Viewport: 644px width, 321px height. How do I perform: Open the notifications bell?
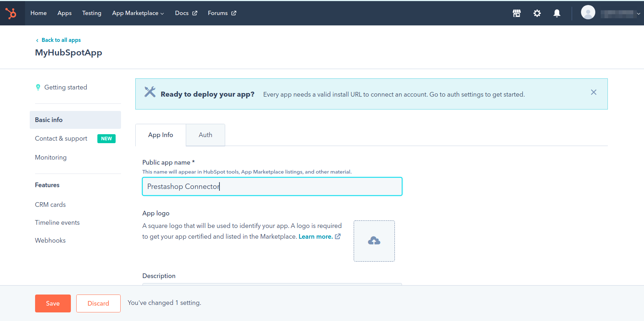pos(557,13)
